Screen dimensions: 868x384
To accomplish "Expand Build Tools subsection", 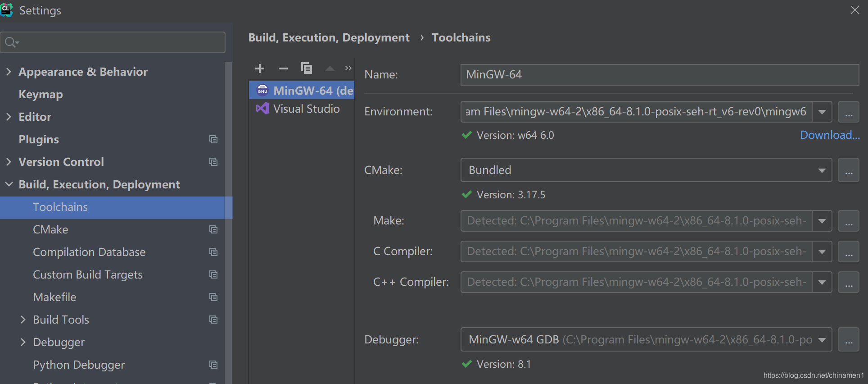I will coord(23,320).
